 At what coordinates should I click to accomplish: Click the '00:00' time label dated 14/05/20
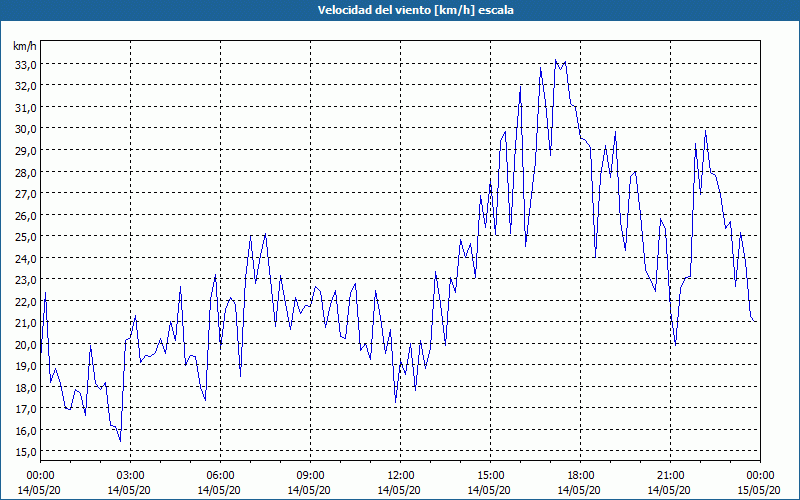40,476
